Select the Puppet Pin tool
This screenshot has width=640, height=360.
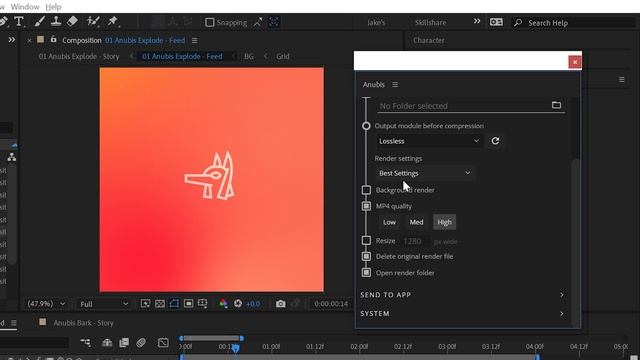(x=113, y=21)
